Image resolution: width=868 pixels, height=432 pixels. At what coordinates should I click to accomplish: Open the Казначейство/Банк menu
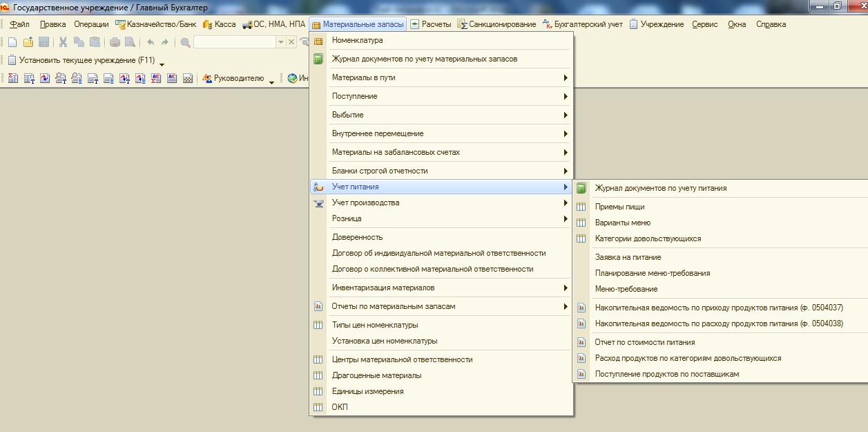tap(156, 24)
